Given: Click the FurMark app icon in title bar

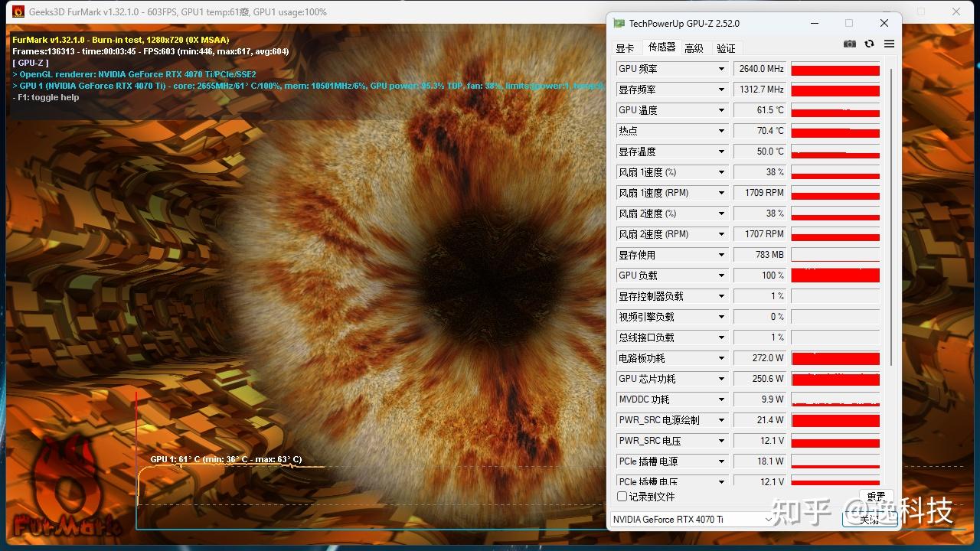Looking at the screenshot, I should [x=18, y=11].
